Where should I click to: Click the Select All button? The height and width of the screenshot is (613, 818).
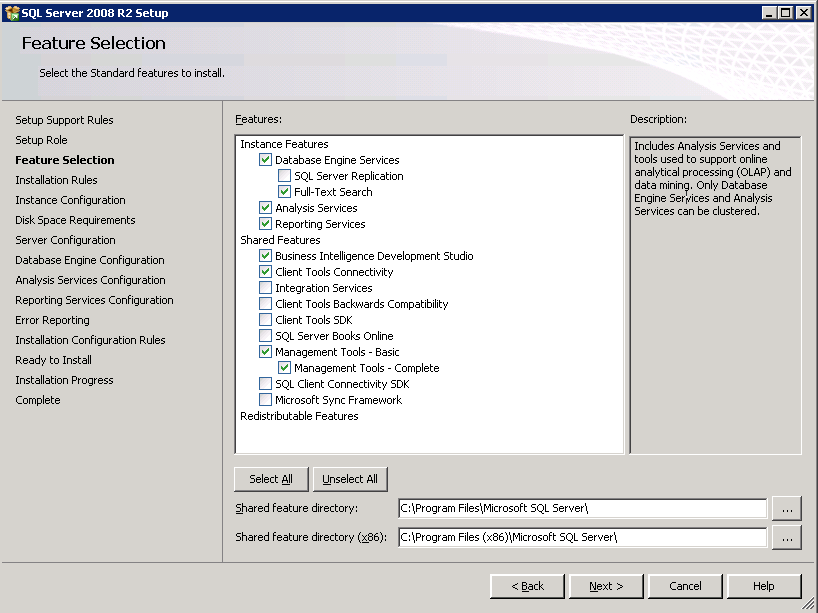click(270, 479)
